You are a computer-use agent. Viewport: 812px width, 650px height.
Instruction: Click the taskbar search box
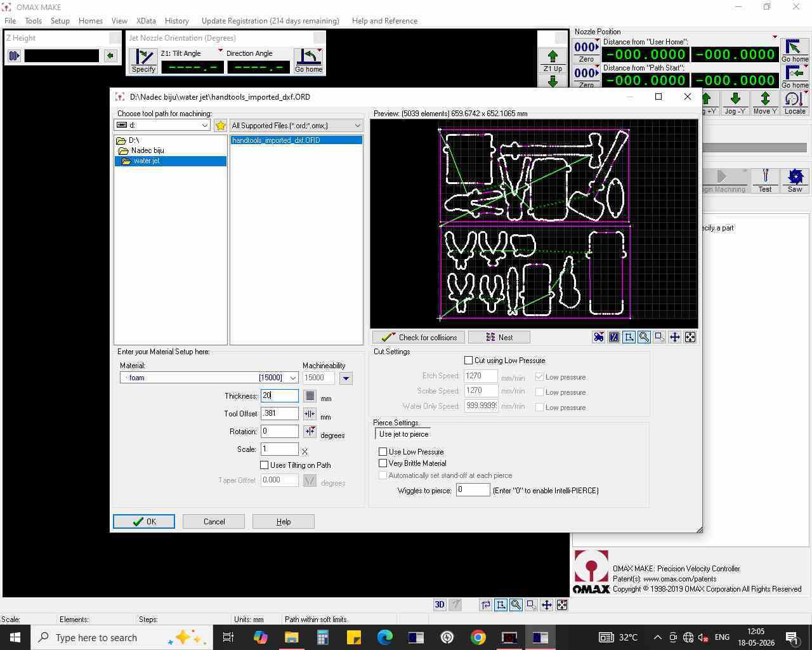[121, 637]
